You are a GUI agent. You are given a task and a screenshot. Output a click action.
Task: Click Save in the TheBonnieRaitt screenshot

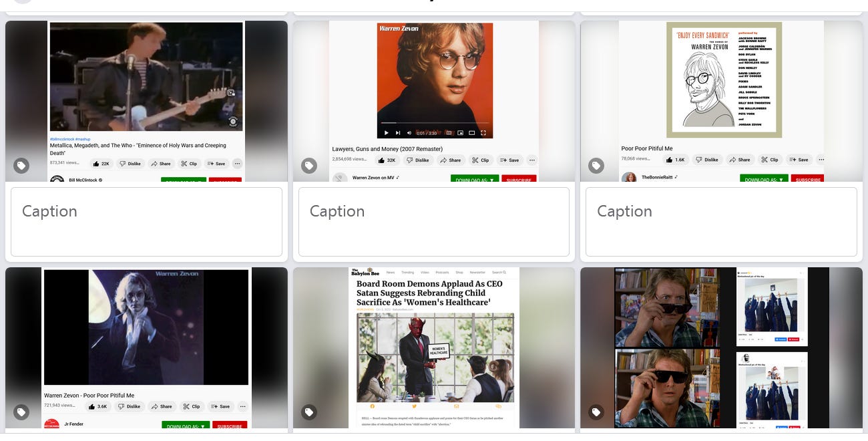(799, 160)
